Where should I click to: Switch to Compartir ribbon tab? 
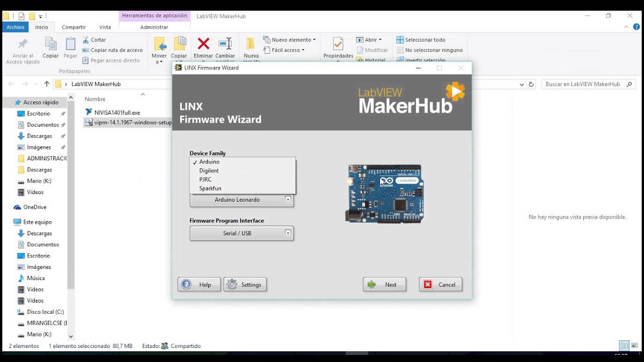click(x=74, y=27)
